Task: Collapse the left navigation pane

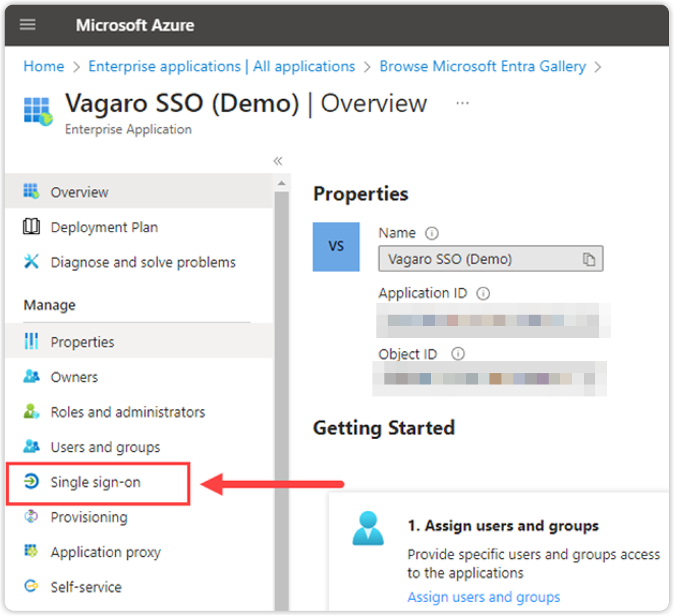Action: click(278, 161)
